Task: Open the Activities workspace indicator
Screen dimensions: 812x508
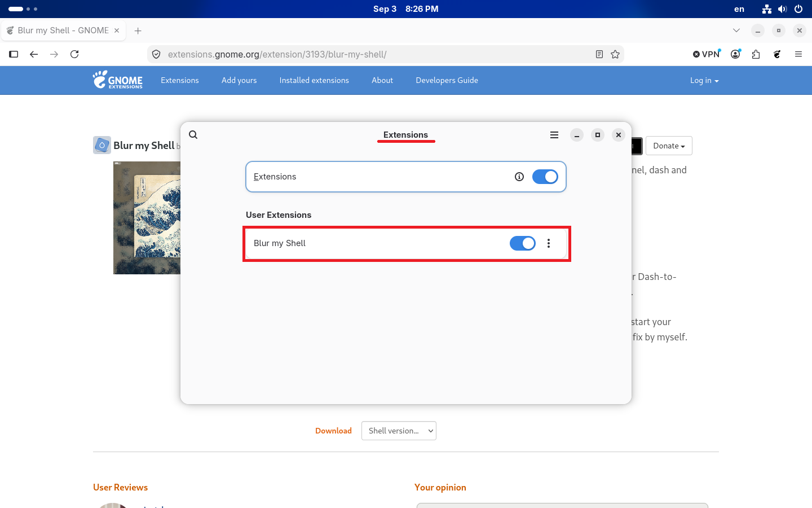Action: point(23,9)
